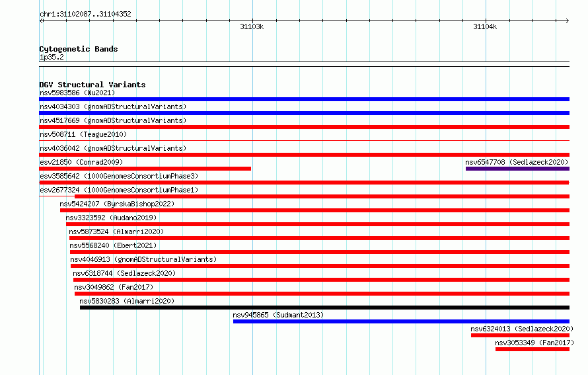Click the DGV Structural Variants track title

click(92, 85)
